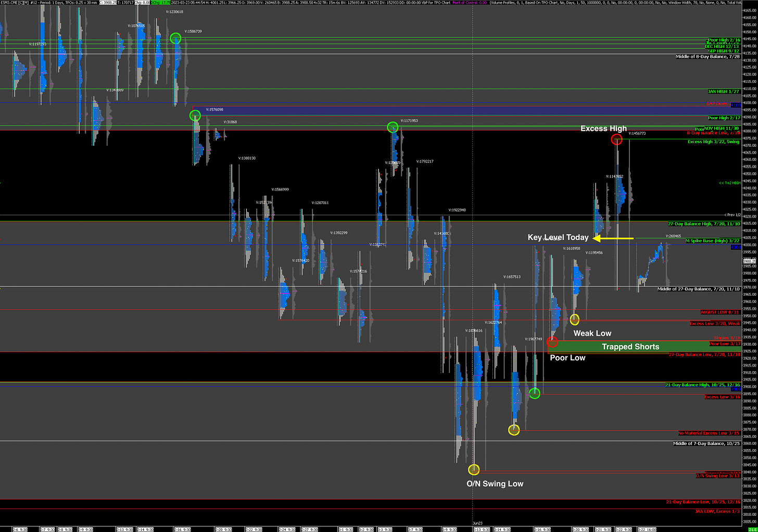Screen dimensions: 758x532
Task: Click the '3-22 9:30' time axis label
Action: (x=625, y=529)
